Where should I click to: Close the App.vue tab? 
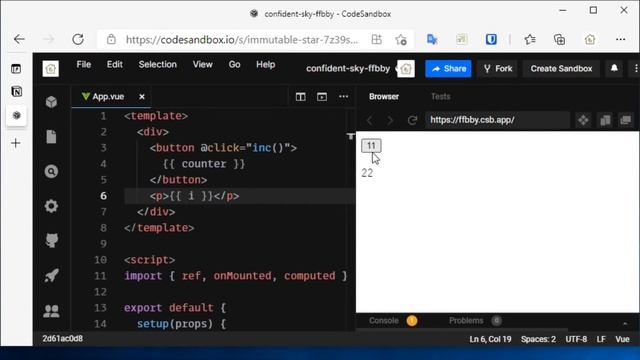click(x=142, y=97)
